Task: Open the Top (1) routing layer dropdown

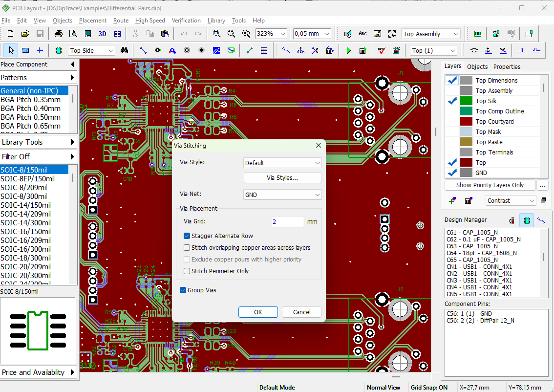Action: click(433, 50)
